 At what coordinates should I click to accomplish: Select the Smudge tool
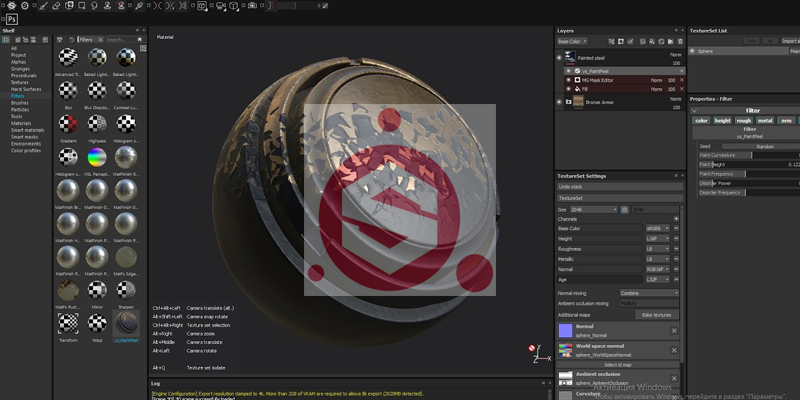pyautogui.click(x=94, y=6)
